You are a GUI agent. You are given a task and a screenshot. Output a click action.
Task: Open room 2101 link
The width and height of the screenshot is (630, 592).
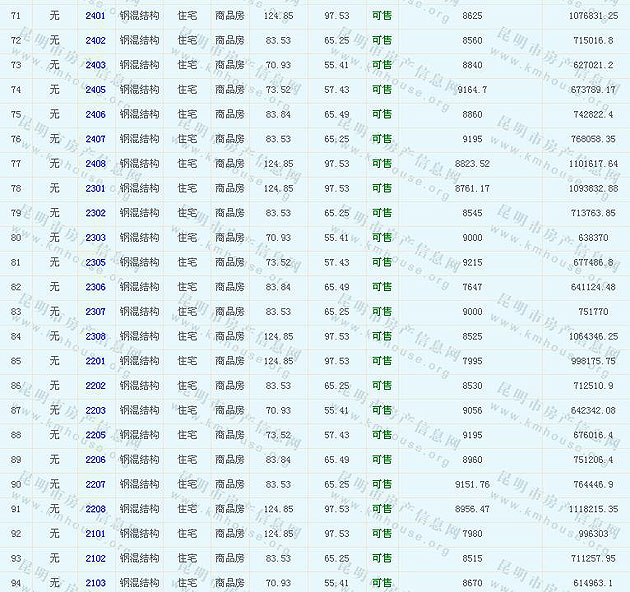[96, 533]
